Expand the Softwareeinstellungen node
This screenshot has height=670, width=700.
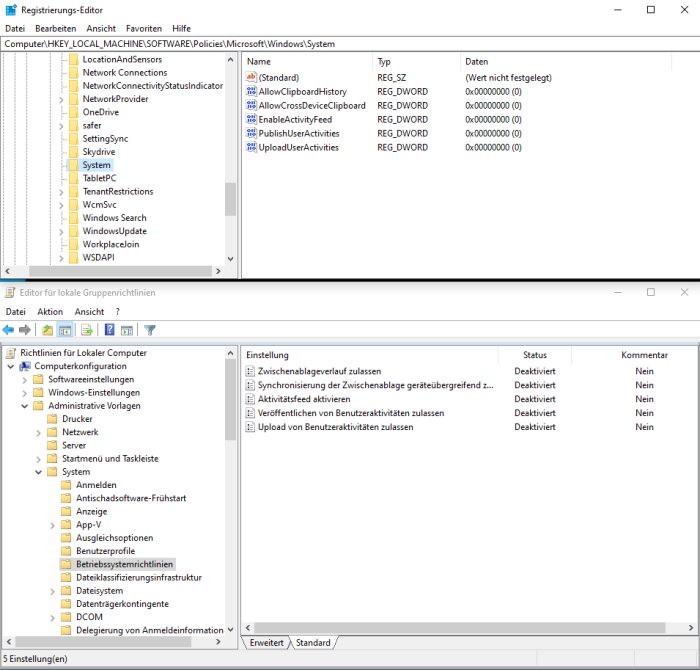tap(25, 380)
